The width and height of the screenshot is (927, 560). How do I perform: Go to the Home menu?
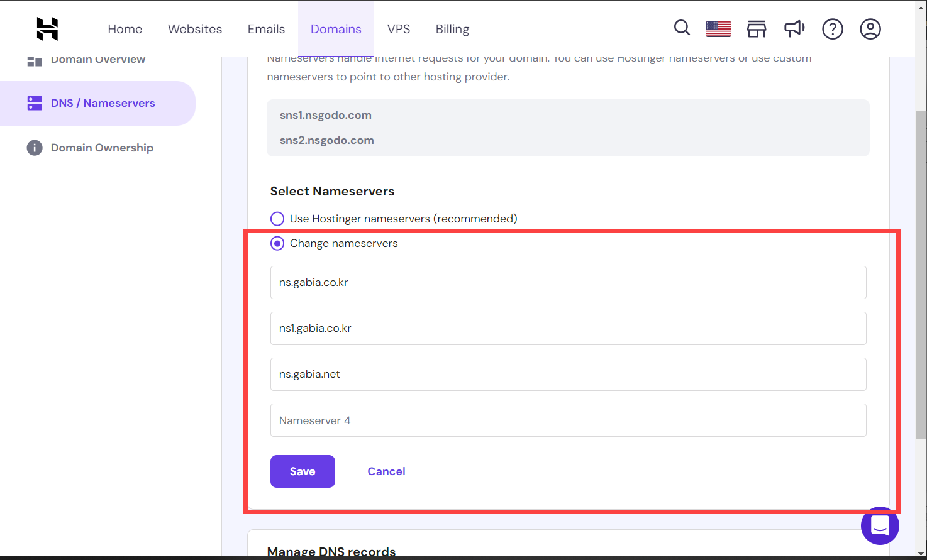[125, 29]
